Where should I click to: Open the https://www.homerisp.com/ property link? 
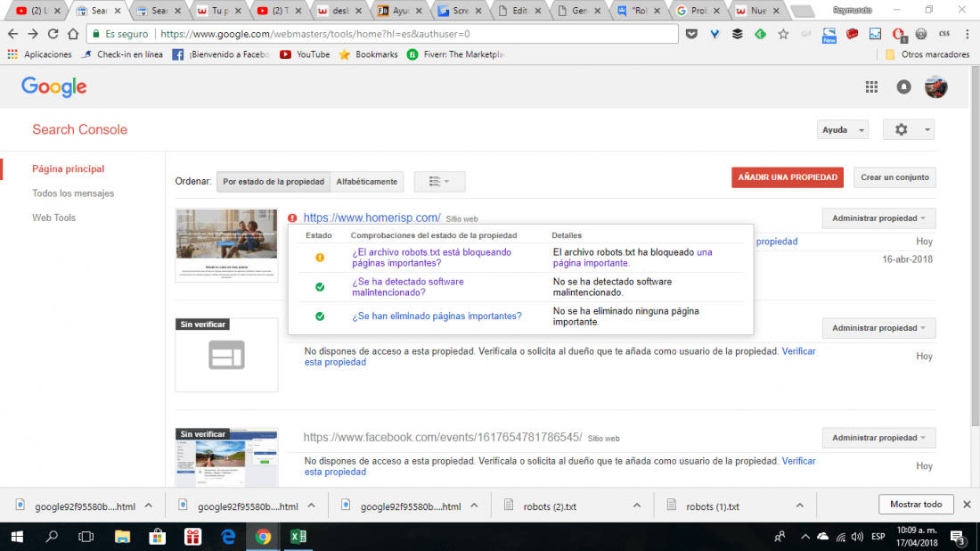[x=372, y=218]
